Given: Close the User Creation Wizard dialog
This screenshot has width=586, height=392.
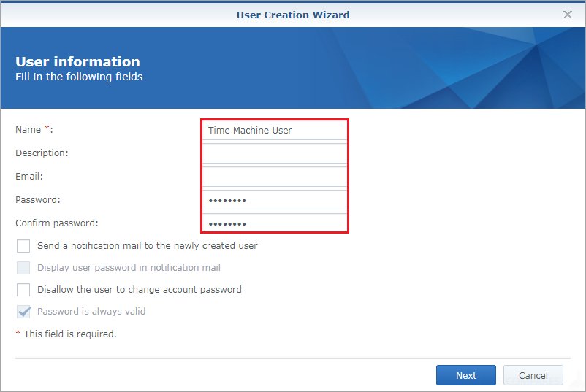Looking at the screenshot, I should pos(567,15).
